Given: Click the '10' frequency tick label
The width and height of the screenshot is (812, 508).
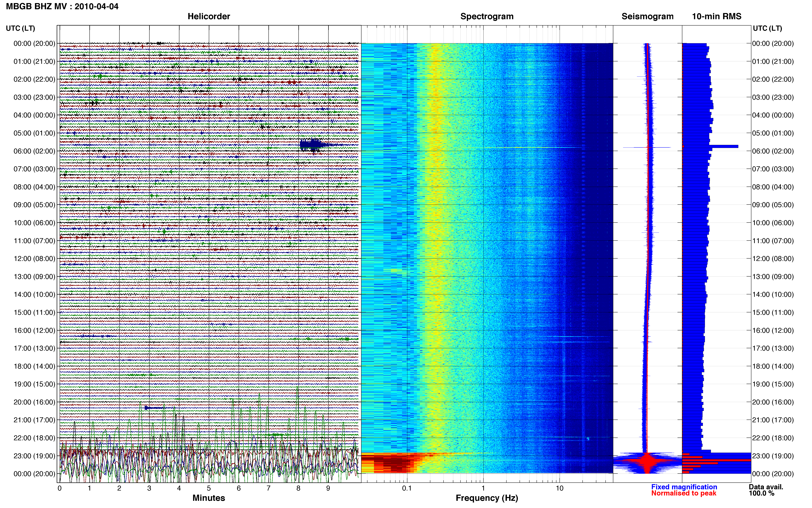Looking at the screenshot, I should point(559,488).
